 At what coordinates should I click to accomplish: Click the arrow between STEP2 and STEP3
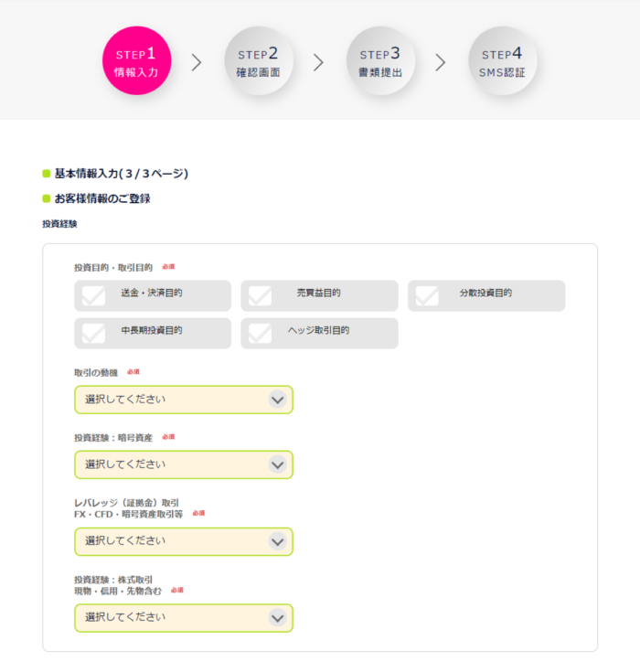pyautogui.click(x=318, y=62)
